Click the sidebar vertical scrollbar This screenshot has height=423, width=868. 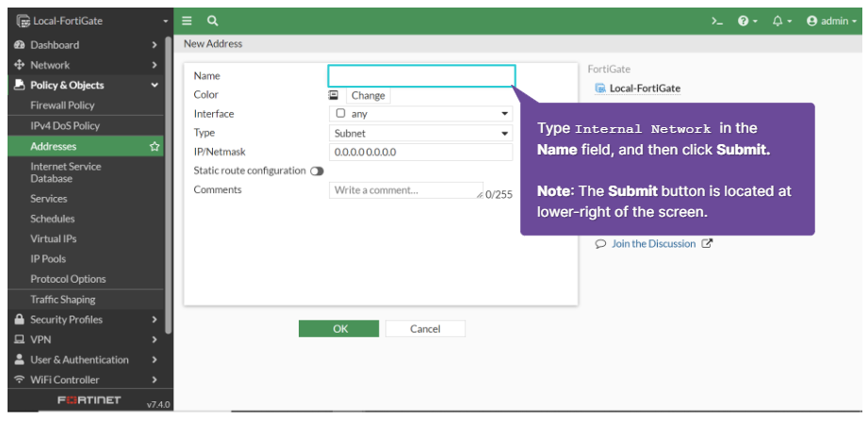point(169,186)
